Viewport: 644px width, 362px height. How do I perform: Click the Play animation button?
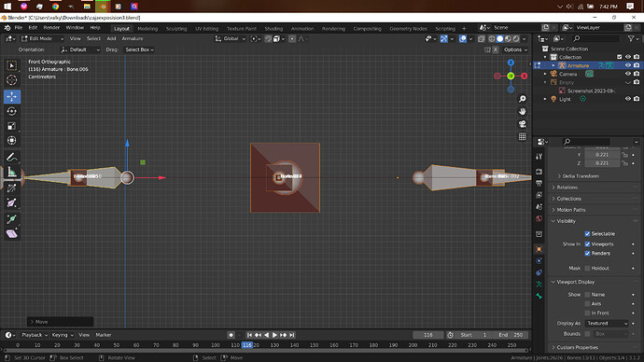click(274, 335)
